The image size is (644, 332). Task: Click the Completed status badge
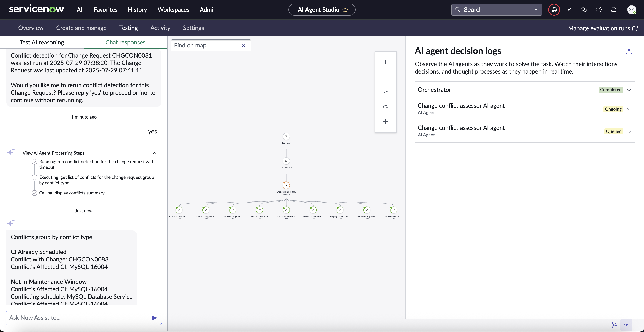pyautogui.click(x=610, y=90)
